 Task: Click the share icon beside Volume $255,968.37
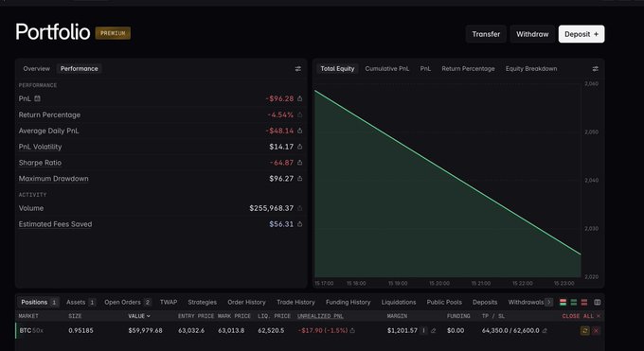tap(300, 208)
